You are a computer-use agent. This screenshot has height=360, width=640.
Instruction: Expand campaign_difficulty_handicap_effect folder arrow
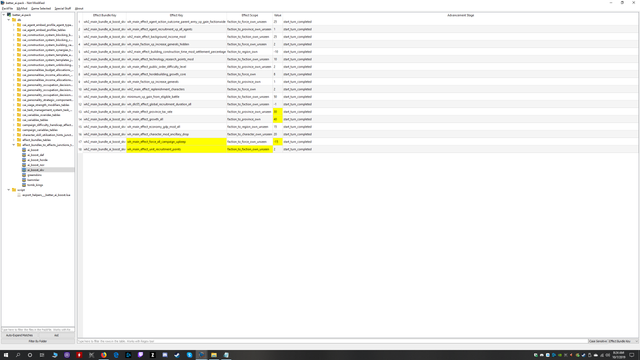(13, 125)
